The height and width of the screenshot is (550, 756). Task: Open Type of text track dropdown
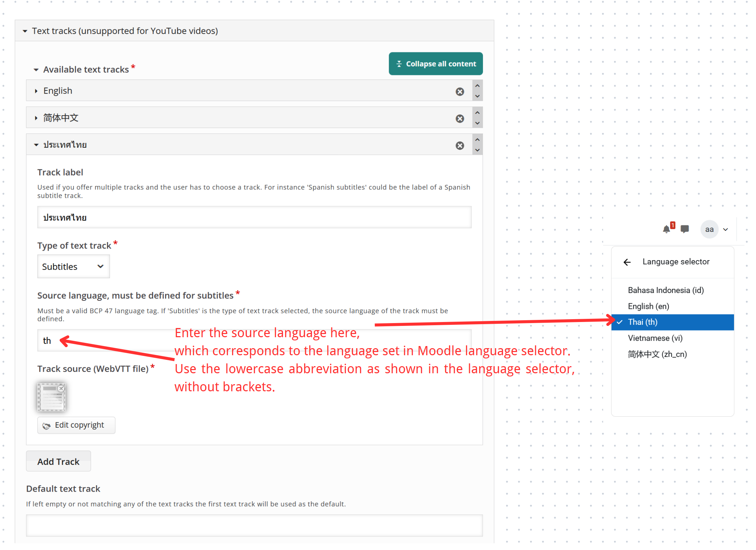(x=73, y=267)
